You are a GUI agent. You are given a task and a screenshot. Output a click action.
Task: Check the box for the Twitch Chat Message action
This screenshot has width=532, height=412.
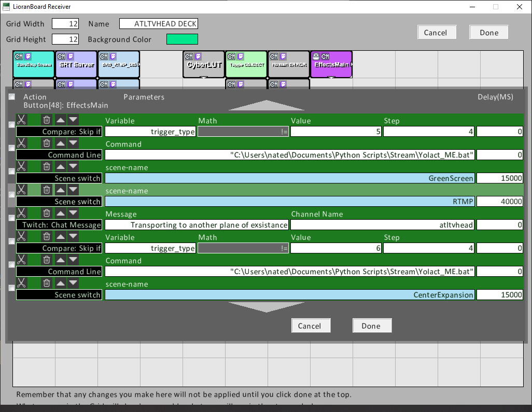point(11,218)
